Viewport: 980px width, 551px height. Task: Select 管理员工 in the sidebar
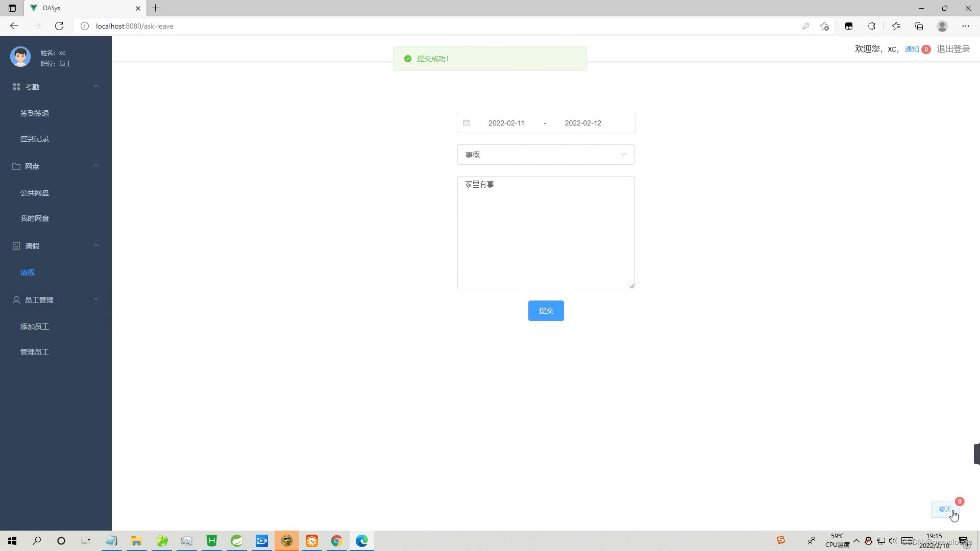tap(35, 352)
